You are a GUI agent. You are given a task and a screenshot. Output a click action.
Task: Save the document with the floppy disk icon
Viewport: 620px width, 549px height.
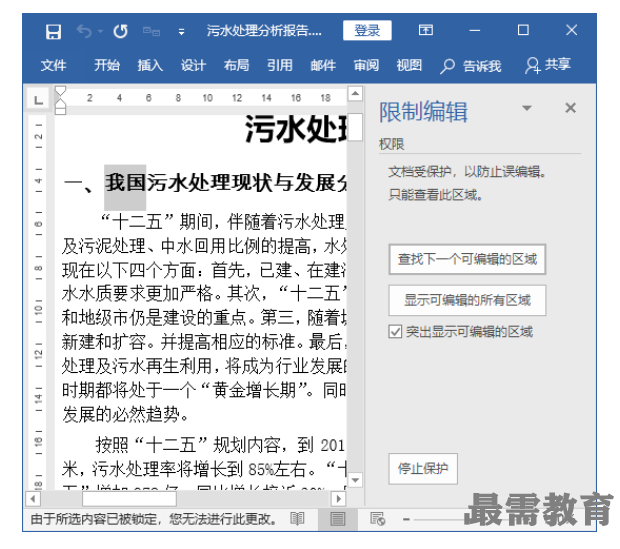point(53,31)
